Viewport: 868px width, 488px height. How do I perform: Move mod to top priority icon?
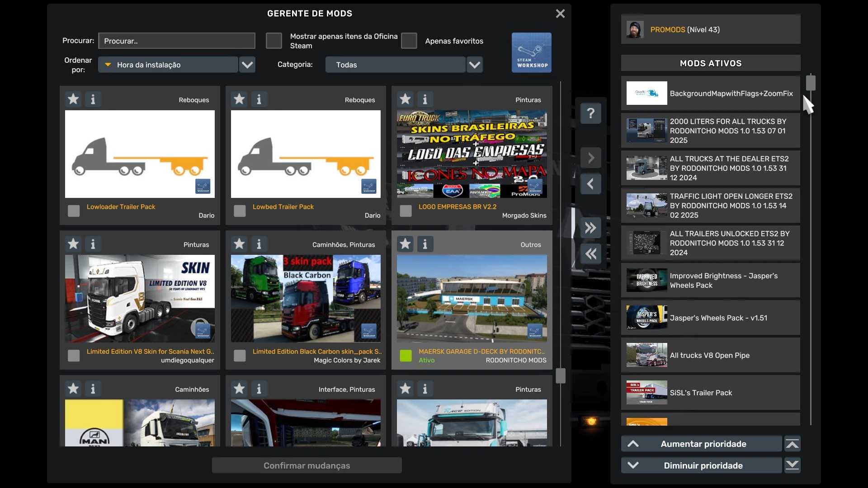point(792,444)
